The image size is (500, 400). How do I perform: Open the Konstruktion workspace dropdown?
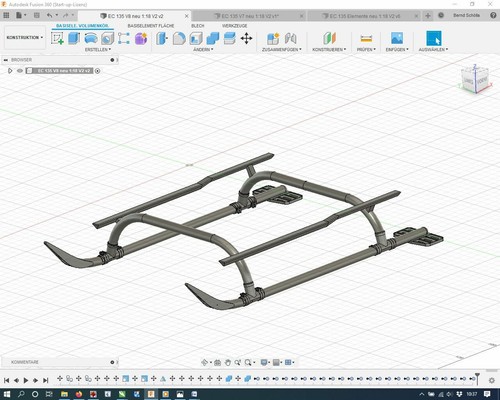point(25,37)
